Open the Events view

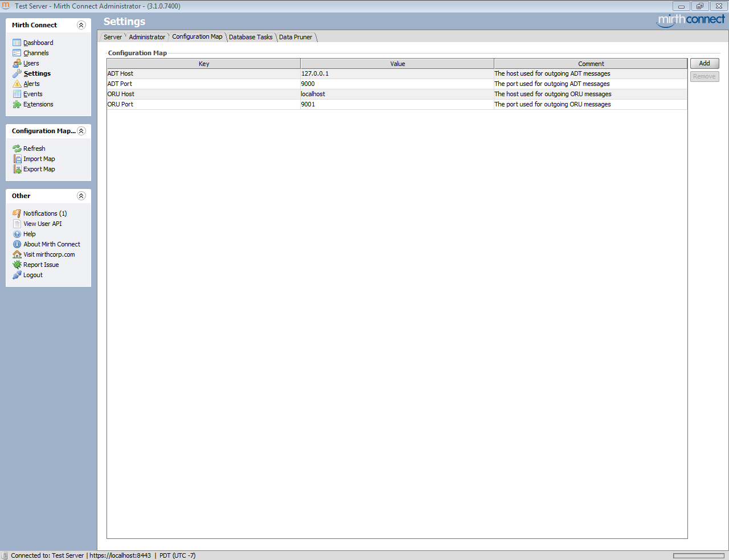(33, 94)
